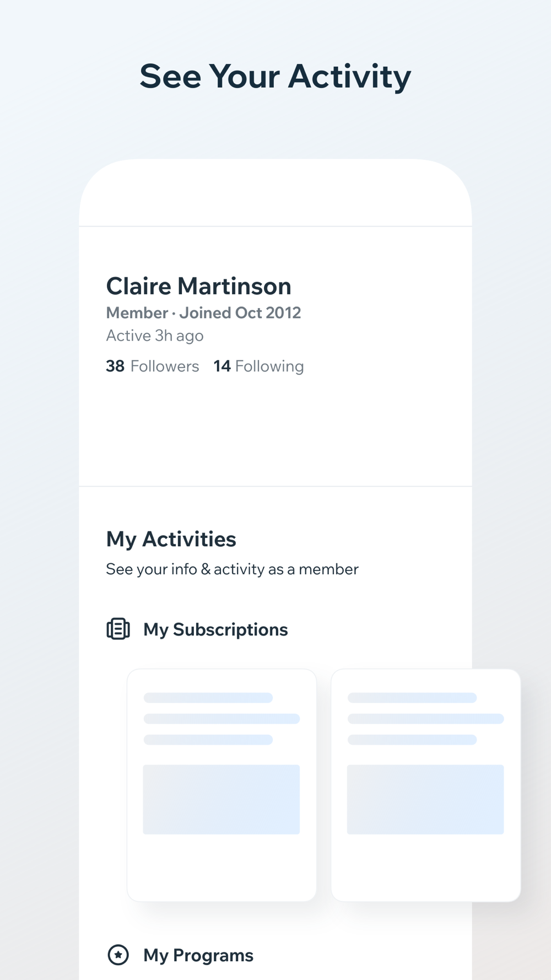Click the See Your Activity title
This screenshot has width=551, height=980.
(275, 76)
